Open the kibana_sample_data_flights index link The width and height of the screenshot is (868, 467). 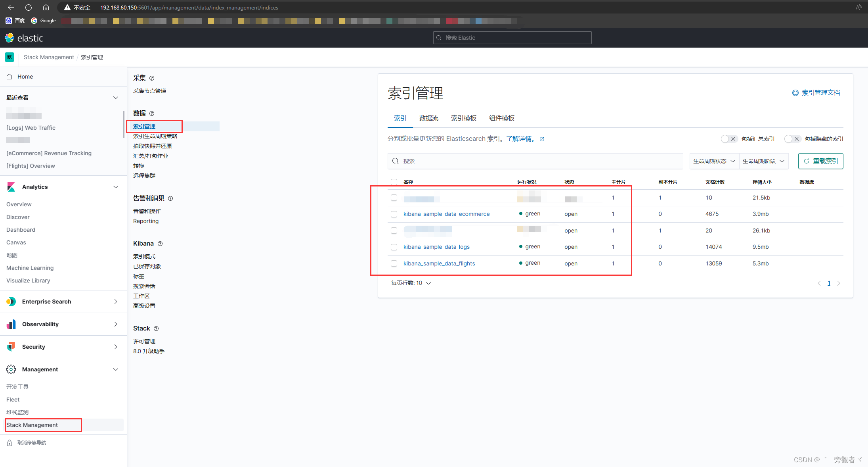click(439, 263)
